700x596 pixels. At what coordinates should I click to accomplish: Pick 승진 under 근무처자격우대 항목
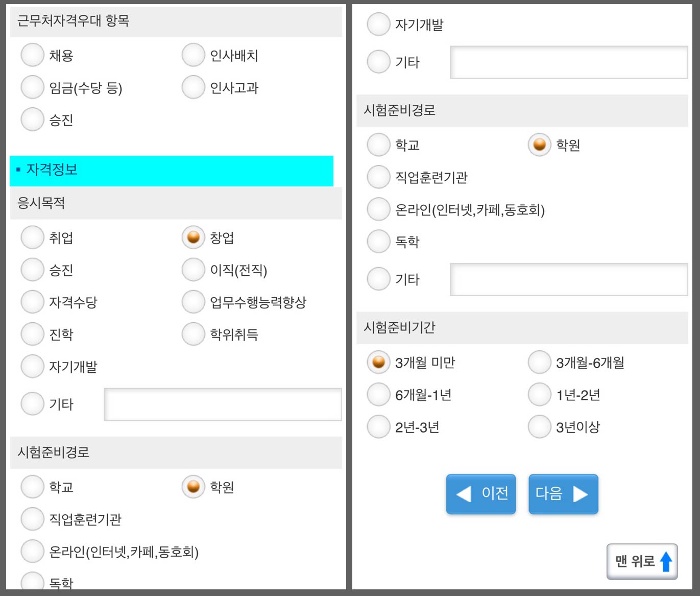coord(32,120)
